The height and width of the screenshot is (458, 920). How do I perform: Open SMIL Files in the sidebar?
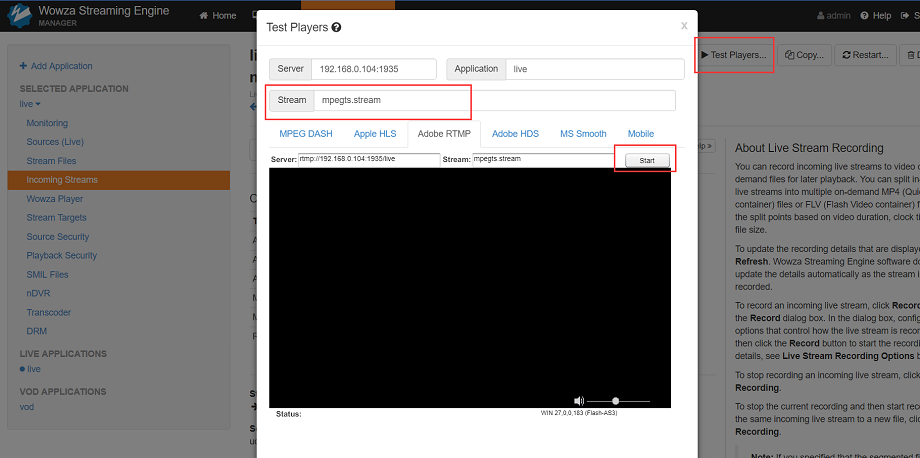click(48, 274)
